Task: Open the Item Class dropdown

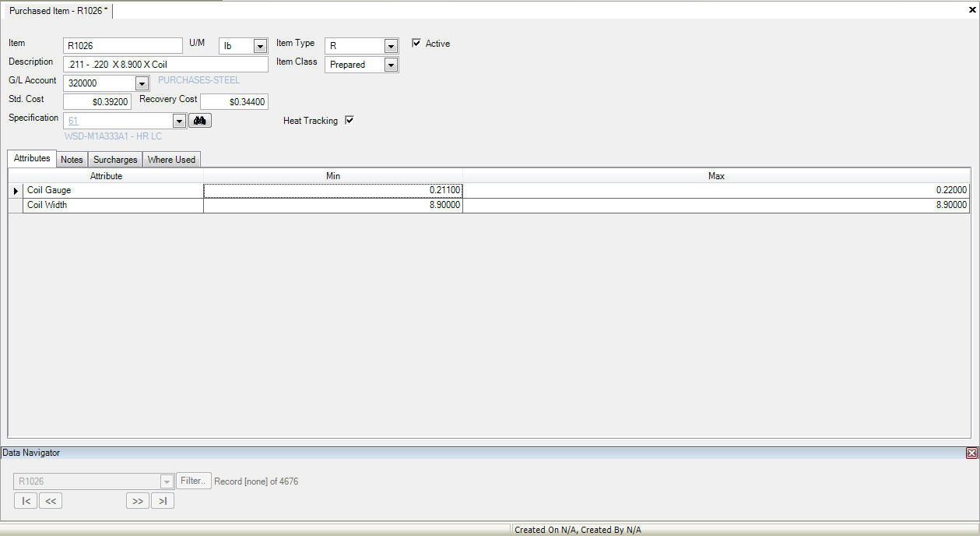Action: pos(391,65)
